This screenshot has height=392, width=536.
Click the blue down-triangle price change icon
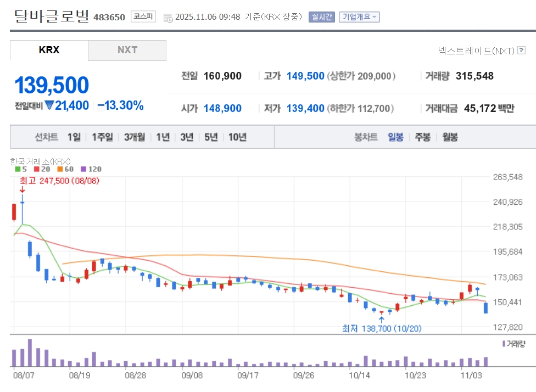(x=49, y=105)
